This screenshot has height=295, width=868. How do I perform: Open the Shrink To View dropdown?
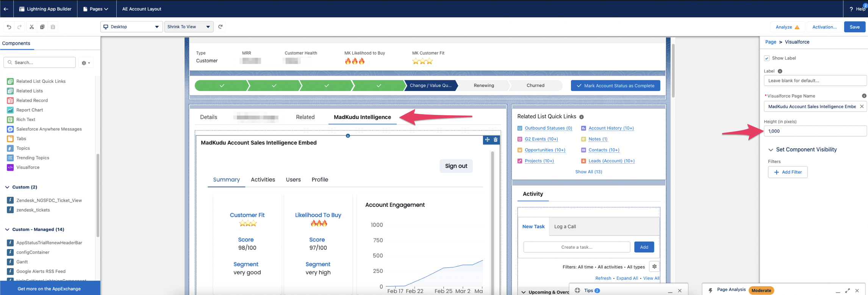tap(189, 27)
